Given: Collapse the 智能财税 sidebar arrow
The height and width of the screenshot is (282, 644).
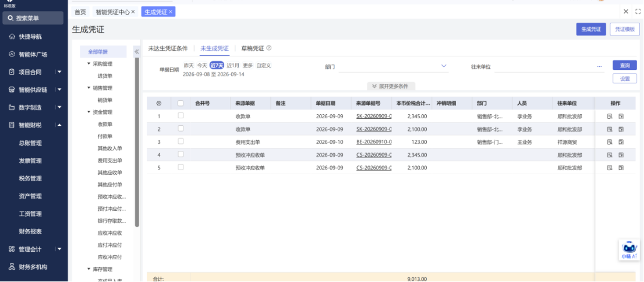Looking at the screenshot, I should tap(59, 125).
